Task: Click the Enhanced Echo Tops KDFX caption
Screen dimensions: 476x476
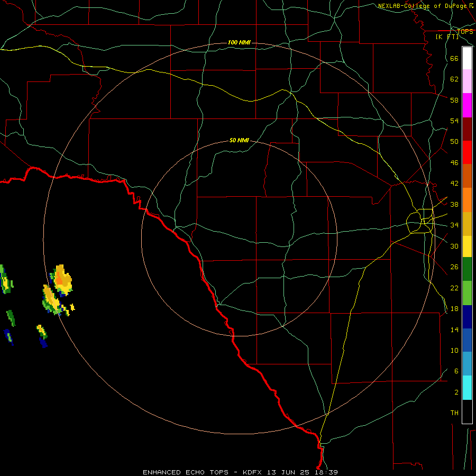Action: pyautogui.click(x=240, y=472)
